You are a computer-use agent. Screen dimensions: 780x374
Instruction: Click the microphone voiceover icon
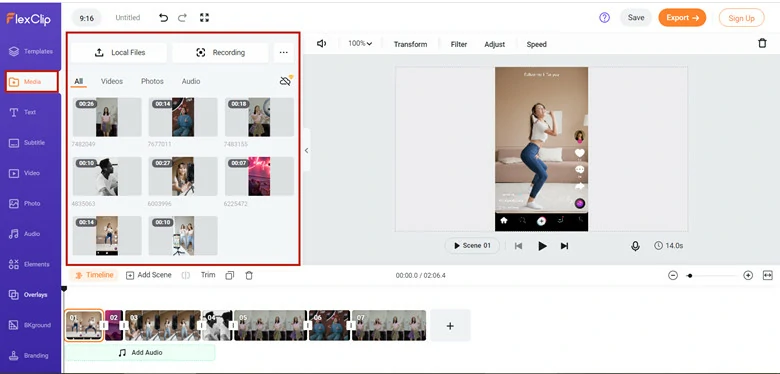(635, 246)
